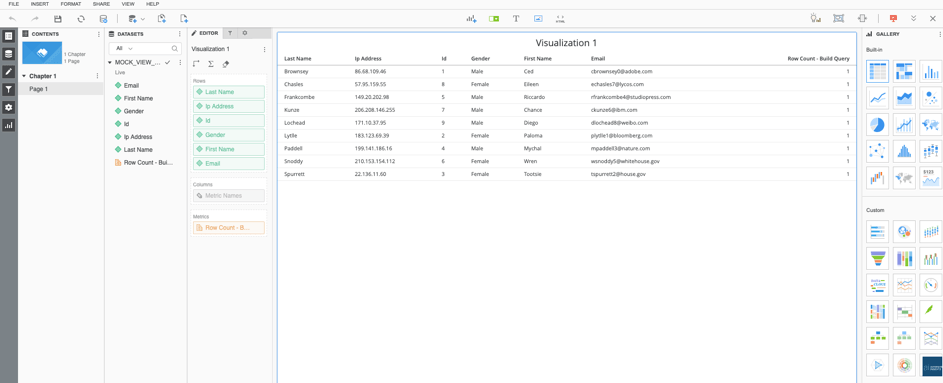Insert an HTML container from toolbar
The image size is (943, 383).
[x=561, y=19]
